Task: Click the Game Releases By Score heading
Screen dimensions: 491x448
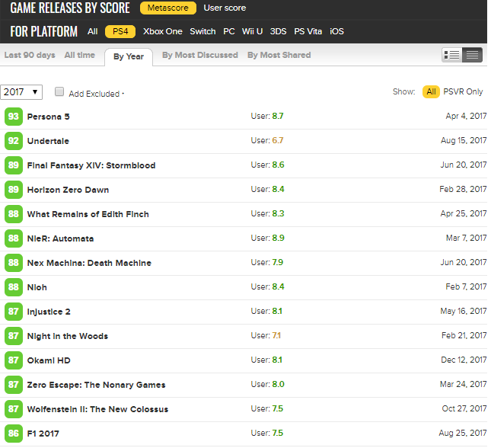Action: tap(70, 8)
